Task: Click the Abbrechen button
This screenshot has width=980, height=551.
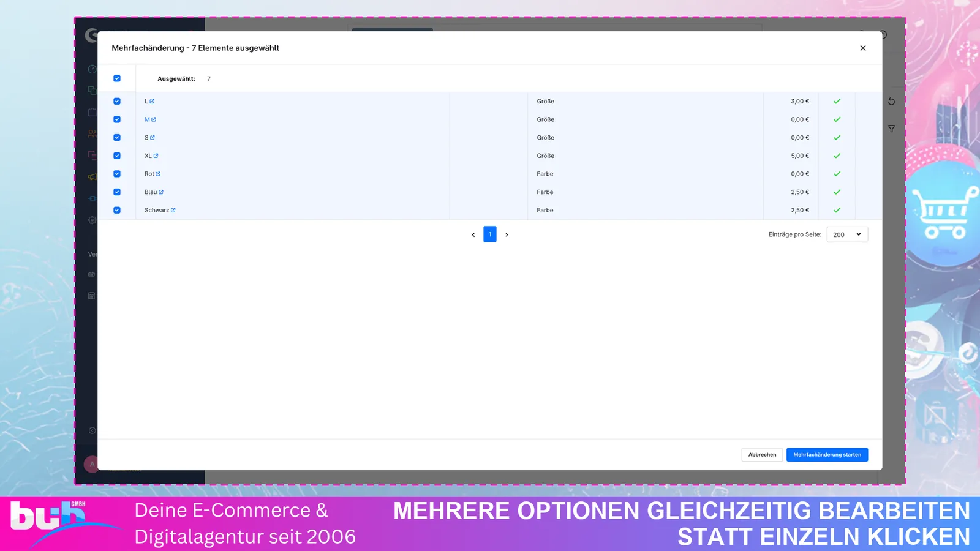Action: pos(762,455)
